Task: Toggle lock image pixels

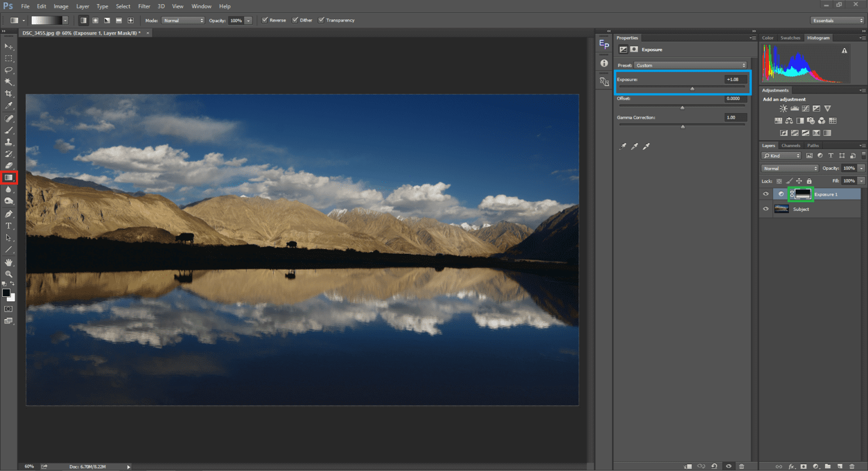Action: coord(789,181)
